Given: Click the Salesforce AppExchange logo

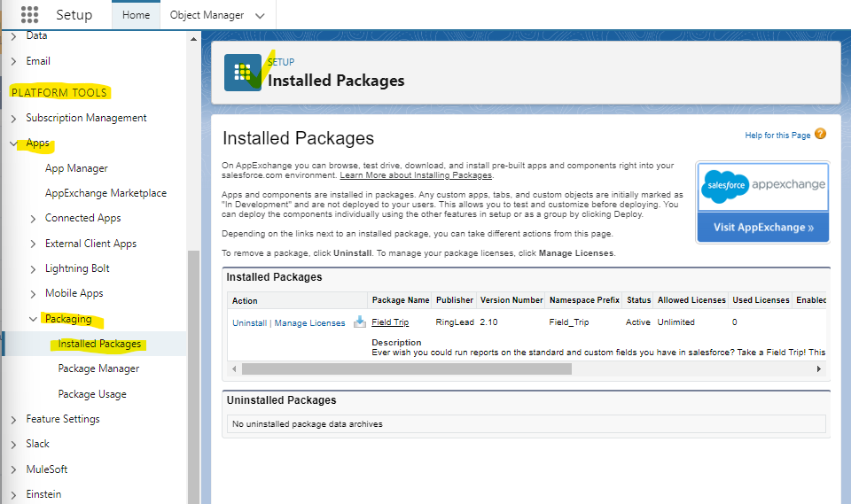Looking at the screenshot, I should 763,187.
